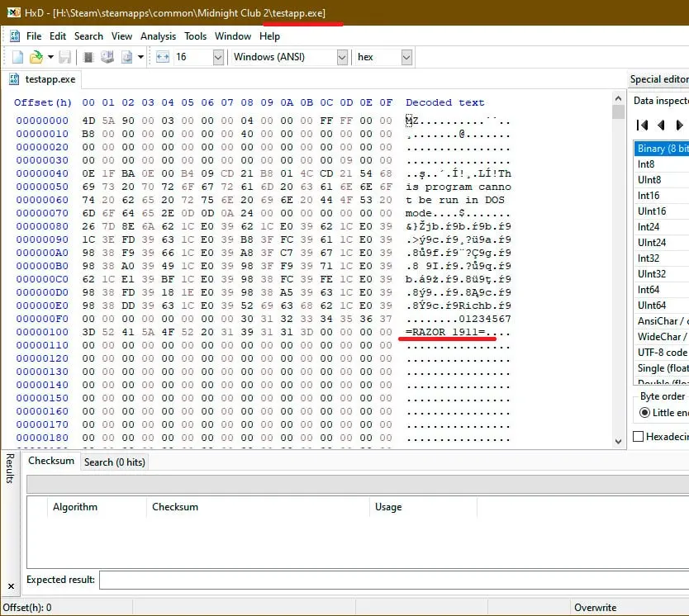Screen dimensions: 689x616
Task: Select the testapp.exe document tab
Action: 43,79
